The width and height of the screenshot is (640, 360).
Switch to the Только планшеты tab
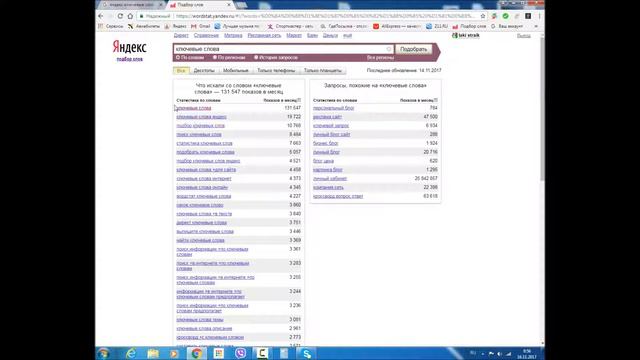[322, 71]
